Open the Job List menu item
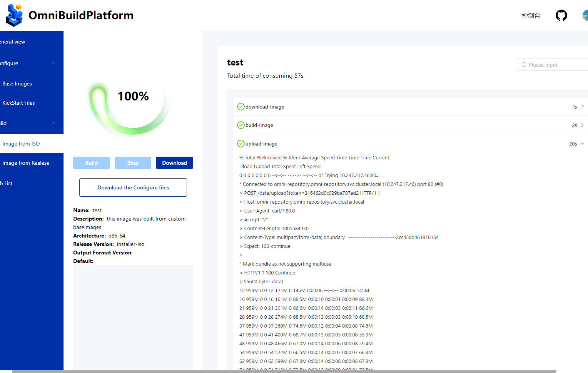The height and width of the screenshot is (373, 588). 32,183
